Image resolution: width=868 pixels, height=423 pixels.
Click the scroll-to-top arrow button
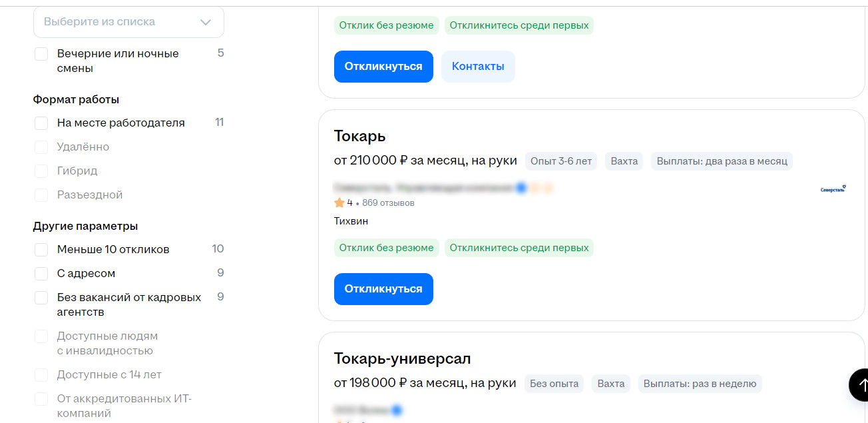click(x=859, y=384)
